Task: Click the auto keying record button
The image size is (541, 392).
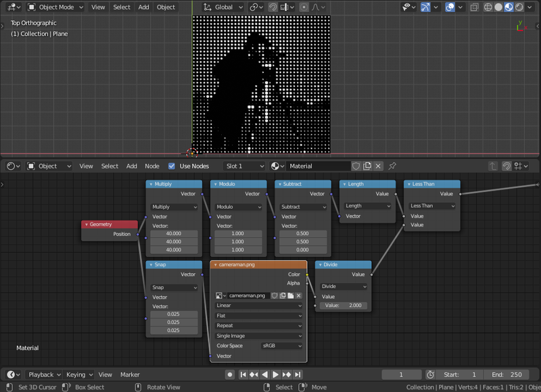Action: click(230, 374)
